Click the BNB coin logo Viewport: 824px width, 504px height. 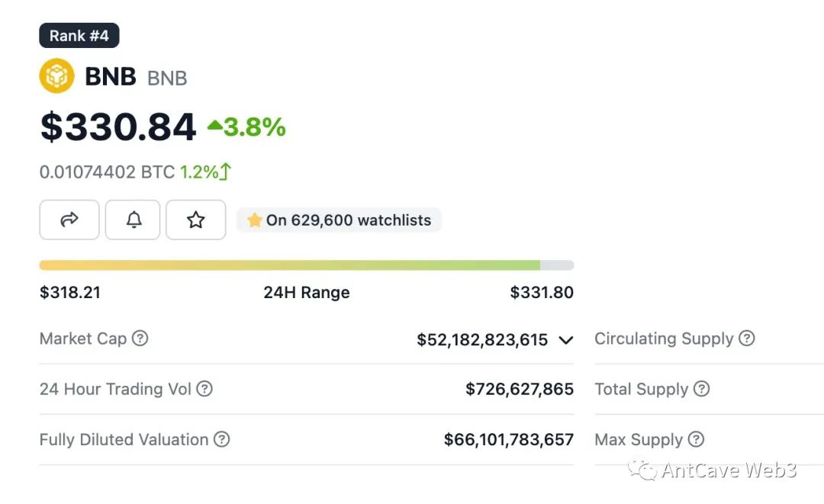(x=56, y=76)
